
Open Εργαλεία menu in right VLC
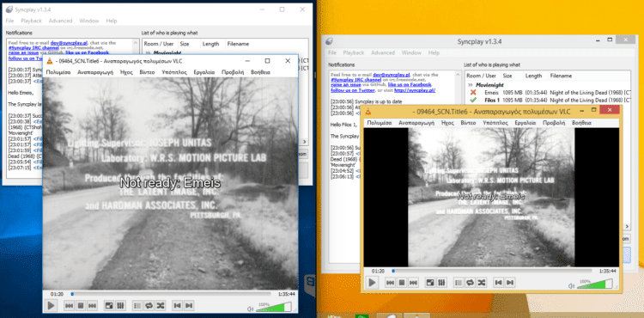tap(526, 123)
